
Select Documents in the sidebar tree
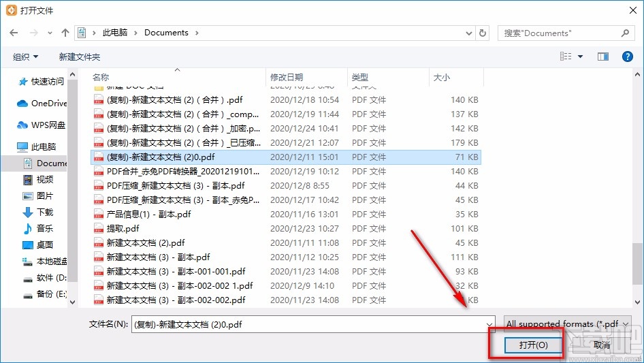point(45,163)
